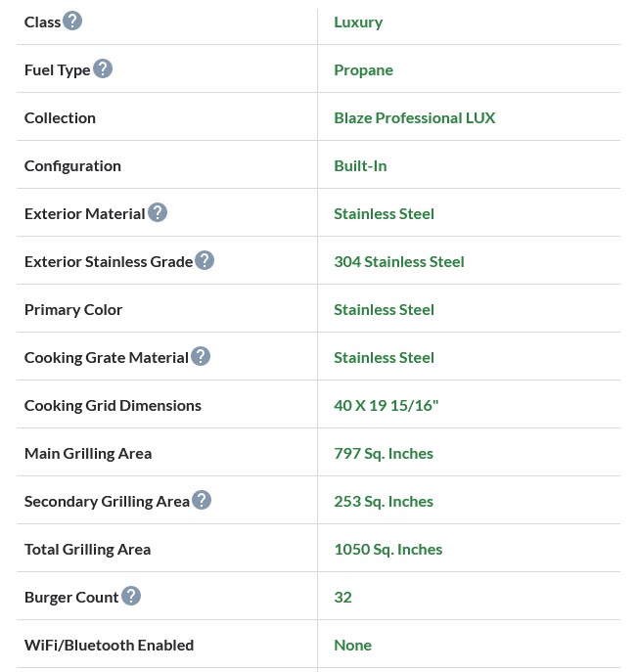The width and height of the screenshot is (637, 672).
Task: Click the 253 Sq. Inches value
Action: point(383,501)
